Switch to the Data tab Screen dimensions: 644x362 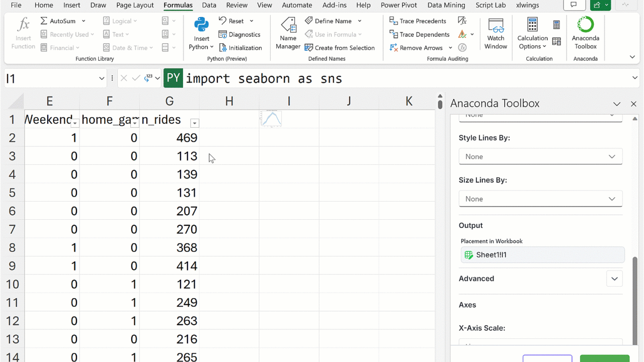(x=209, y=5)
